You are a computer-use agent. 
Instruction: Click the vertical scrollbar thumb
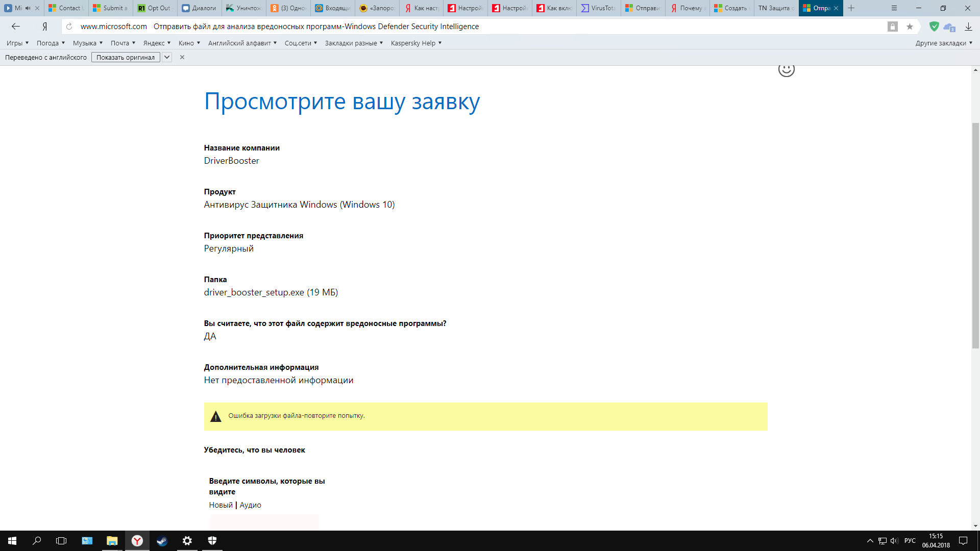coord(975,235)
